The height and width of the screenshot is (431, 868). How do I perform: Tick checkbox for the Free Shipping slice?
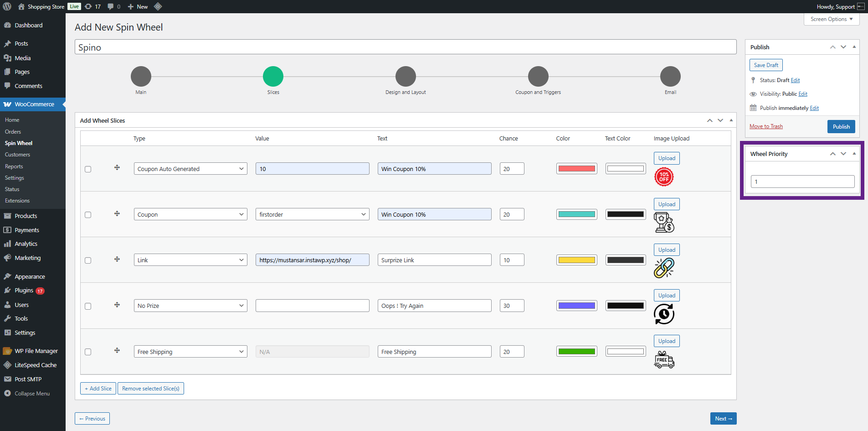click(x=88, y=352)
